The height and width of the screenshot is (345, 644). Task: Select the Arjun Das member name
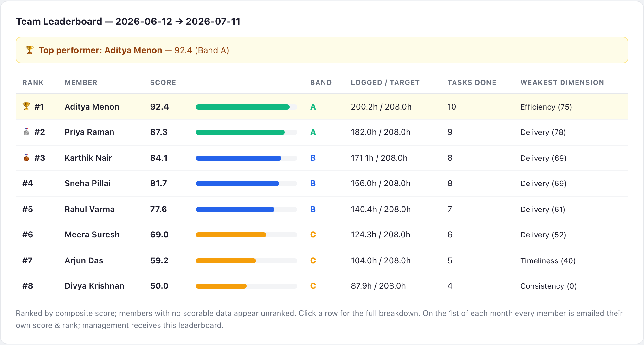click(84, 260)
